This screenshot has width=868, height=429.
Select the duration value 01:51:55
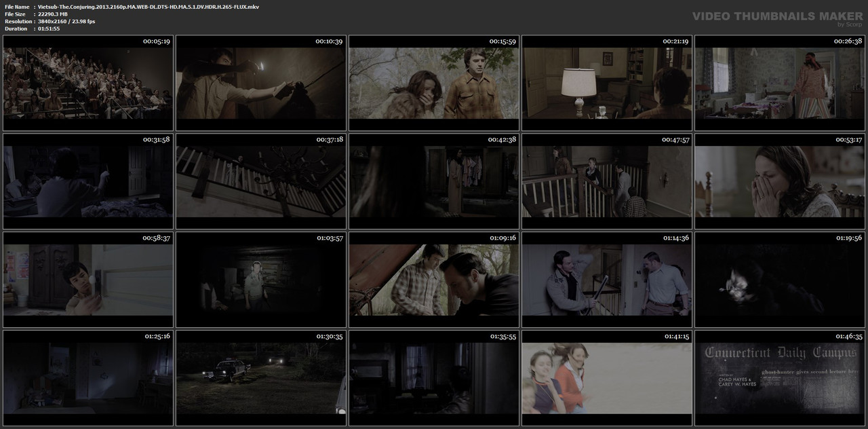(49, 29)
